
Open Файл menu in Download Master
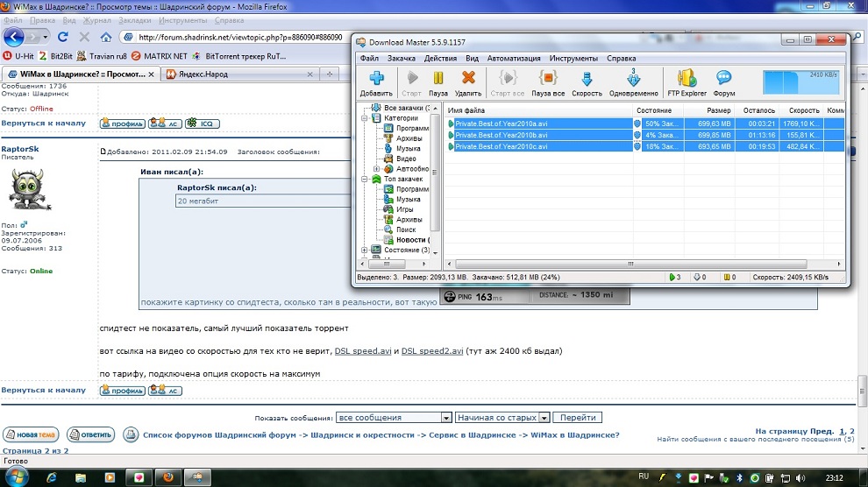(369, 58)
